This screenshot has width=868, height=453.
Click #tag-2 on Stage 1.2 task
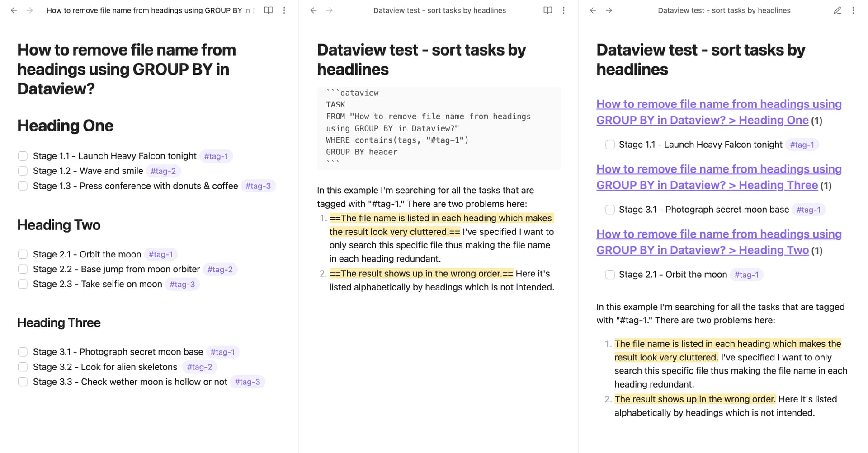(163, 171)
